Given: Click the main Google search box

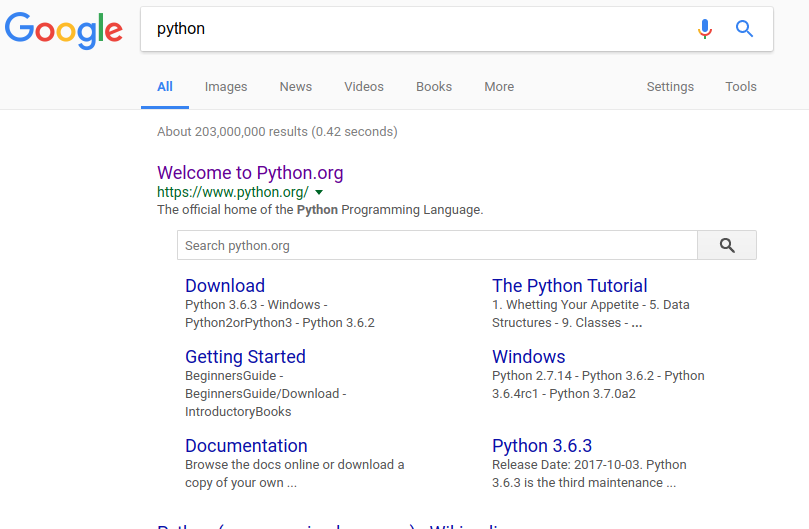Looking at the screenshot, I should point(420,29).
